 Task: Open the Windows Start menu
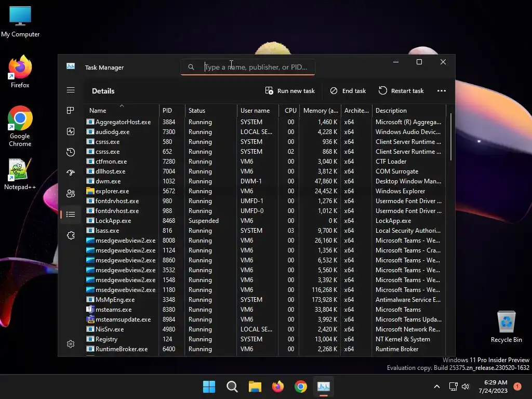[209, 387]
